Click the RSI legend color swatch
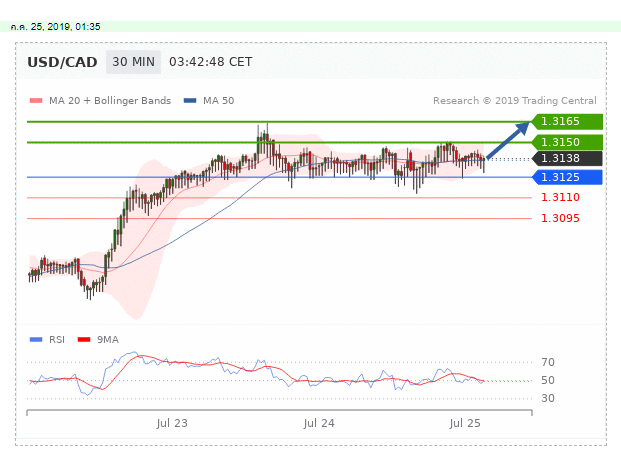The height and width of the screenshot is (459, 621). pyautogui.click(x=36, y=339)
